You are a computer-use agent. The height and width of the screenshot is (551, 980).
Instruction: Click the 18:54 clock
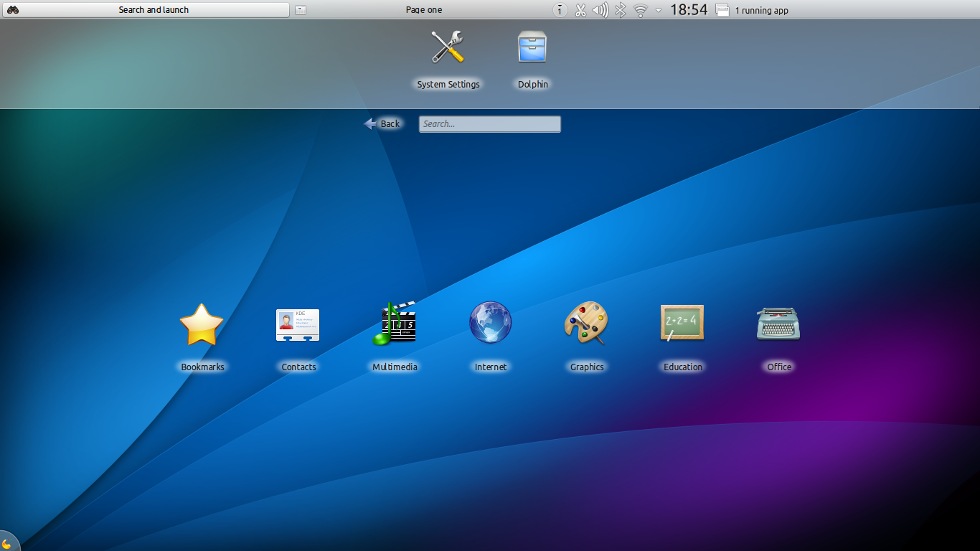688,10
